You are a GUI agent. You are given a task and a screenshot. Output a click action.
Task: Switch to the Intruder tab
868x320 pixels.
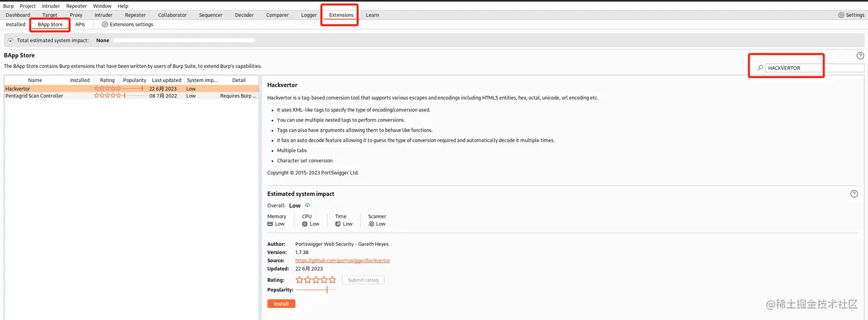pos(104,15)
